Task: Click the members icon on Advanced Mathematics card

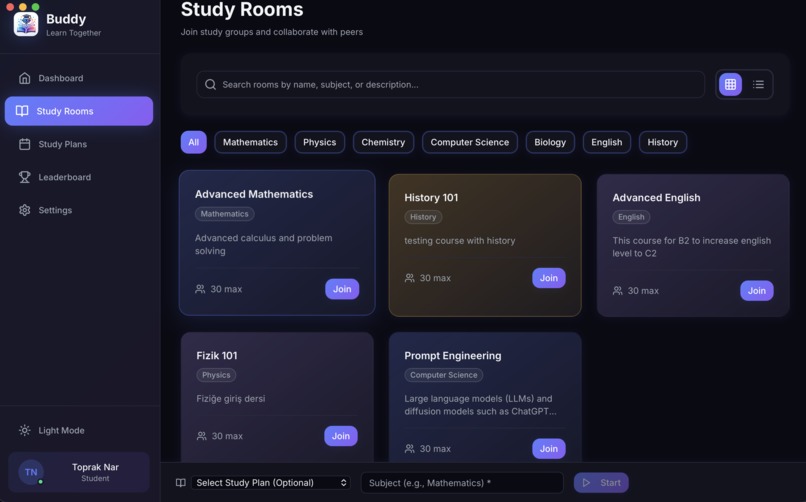Action: pos(200,289)
